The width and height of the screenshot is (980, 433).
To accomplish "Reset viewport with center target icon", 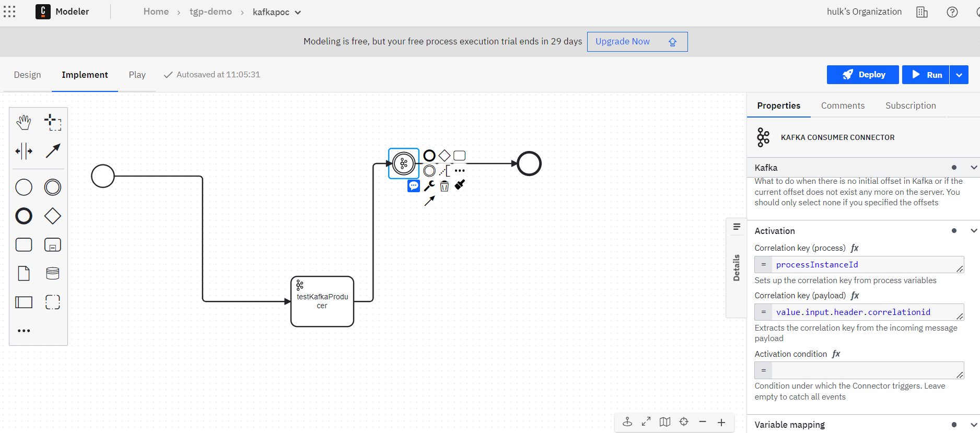I will pos(684,422).
